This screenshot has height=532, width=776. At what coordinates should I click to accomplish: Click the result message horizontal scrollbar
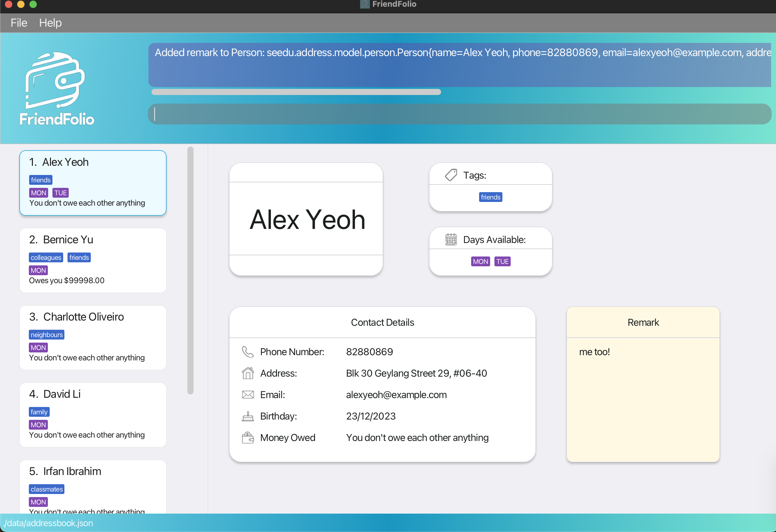[x=296, y=92]
